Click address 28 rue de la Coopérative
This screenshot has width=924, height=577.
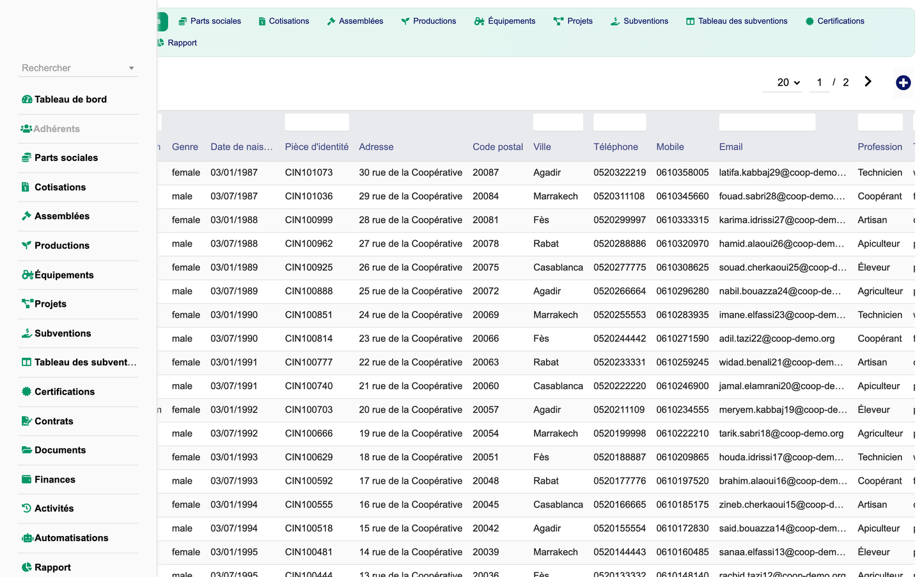point(411,220)
